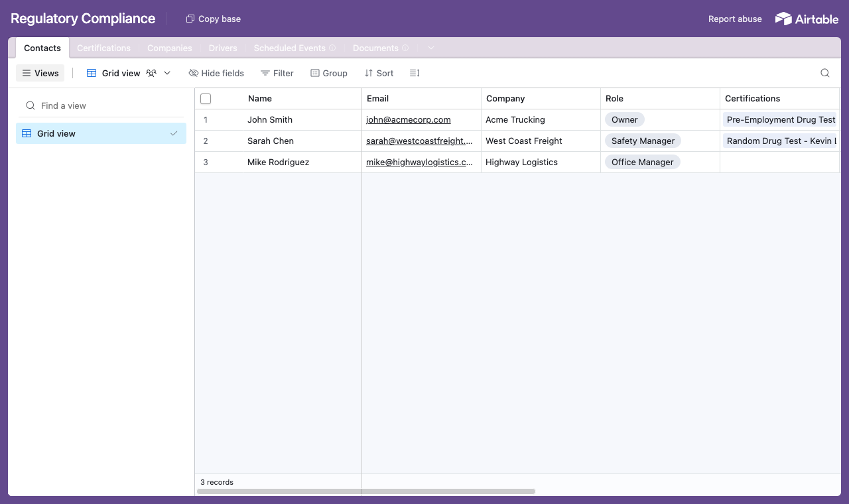The width and height of the screenshot is (849, 504).
Task: Click the Mike Rodriguez name cell
Action: [302, 162]
